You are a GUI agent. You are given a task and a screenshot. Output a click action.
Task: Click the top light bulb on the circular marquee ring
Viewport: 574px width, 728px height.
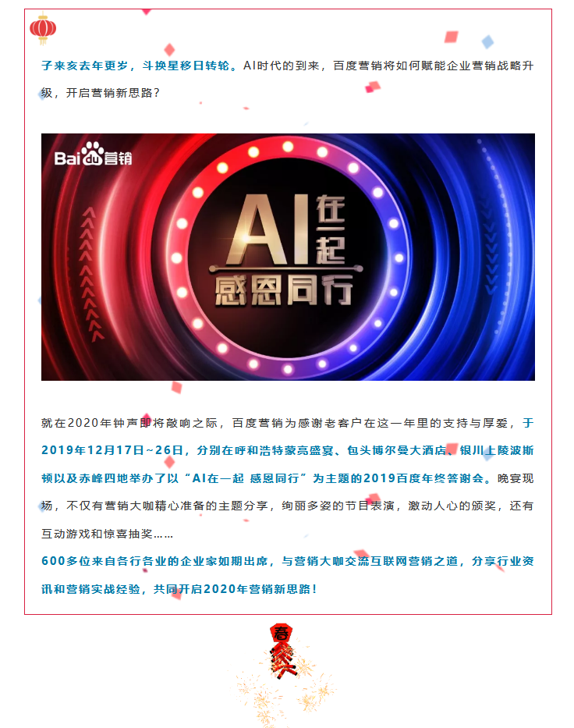288,147
